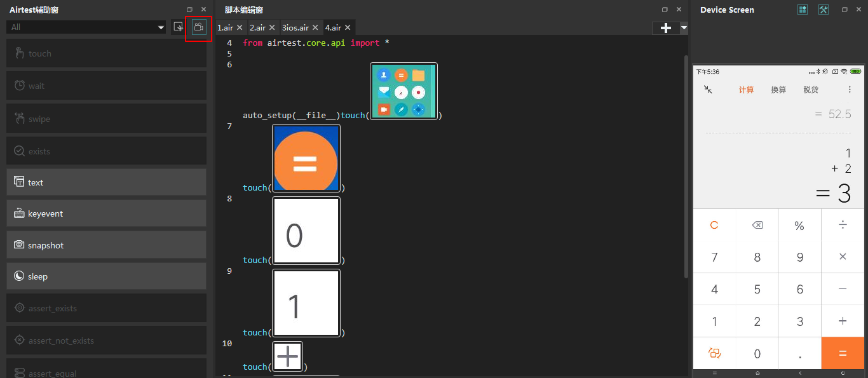The width and height of the screenshot is (868, 378).
Task: Pick the snapshot command
Action: pos(106,245)
